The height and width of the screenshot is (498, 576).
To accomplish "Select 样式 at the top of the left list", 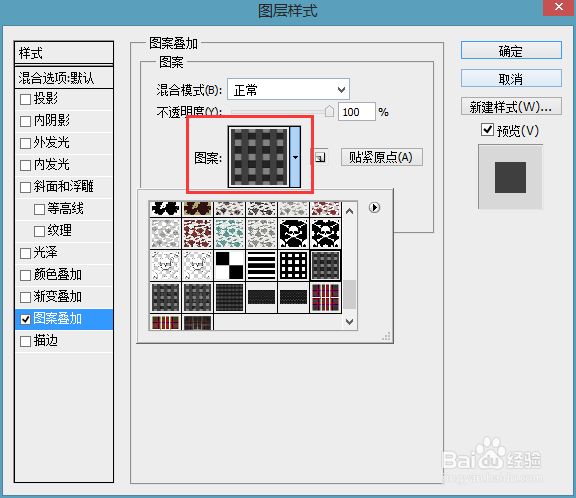I will [x=64, y=53].
